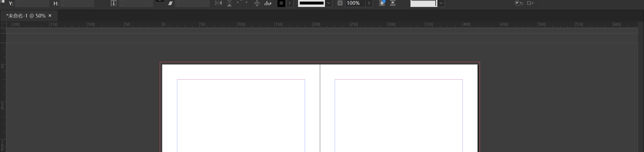Open the stroke style dropdown
The image size is (644, 152).
click(329, 3)
